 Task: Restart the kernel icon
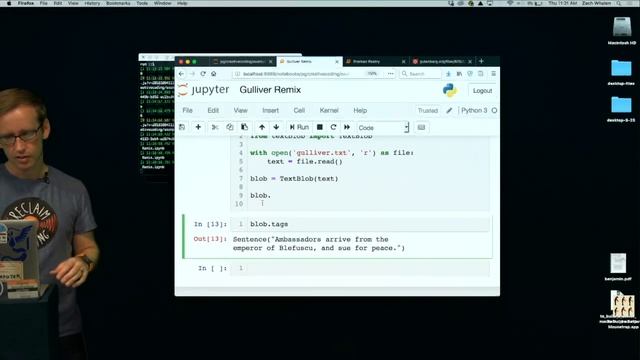coord(333,127)
